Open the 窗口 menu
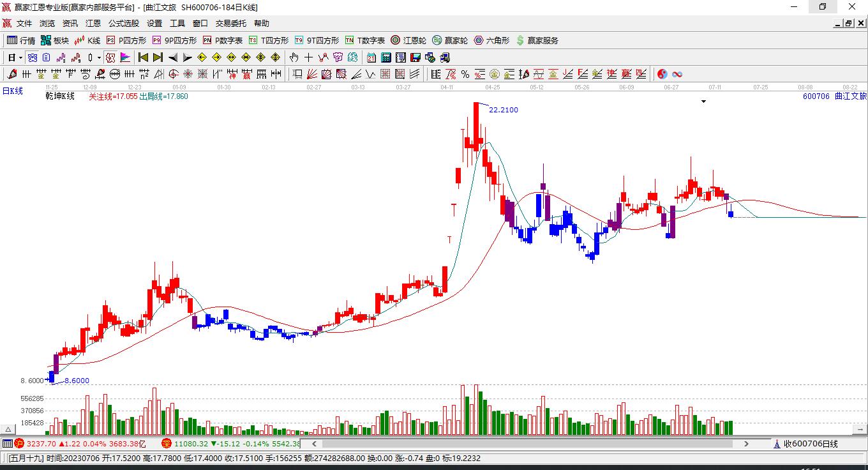 point(200,24)
